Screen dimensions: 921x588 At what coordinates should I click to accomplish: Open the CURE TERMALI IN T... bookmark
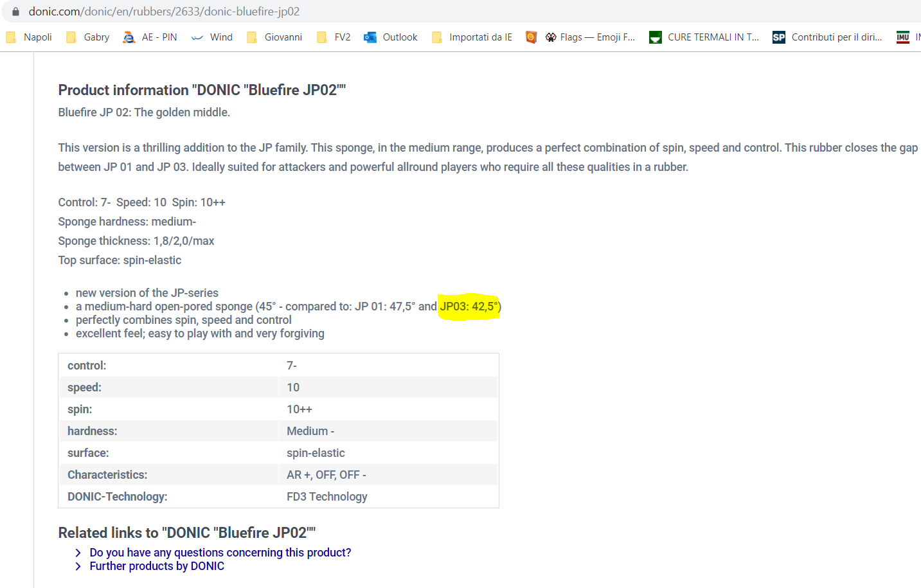click(704, 37)
